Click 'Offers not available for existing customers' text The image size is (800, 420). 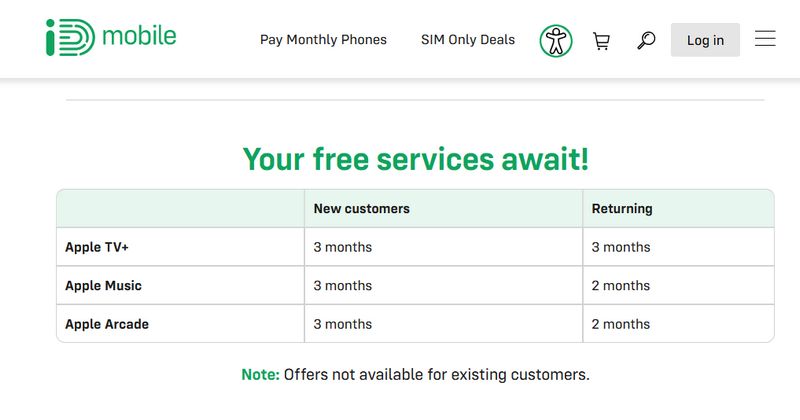pyautogui.click(x=436, y=375)
